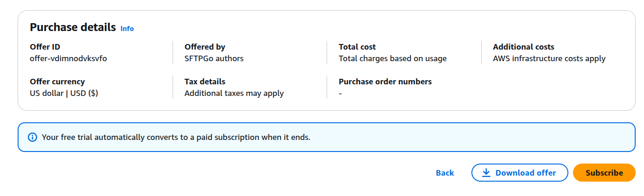Click the info circle icon in the free trial alert
Screen dimensions: 644x196
[x=32, y=137]
